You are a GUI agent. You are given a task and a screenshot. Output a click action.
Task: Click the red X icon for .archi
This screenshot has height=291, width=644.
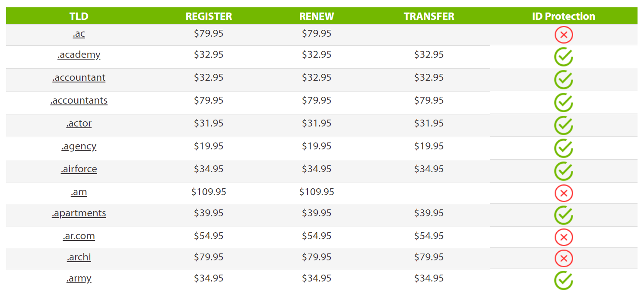563,258
